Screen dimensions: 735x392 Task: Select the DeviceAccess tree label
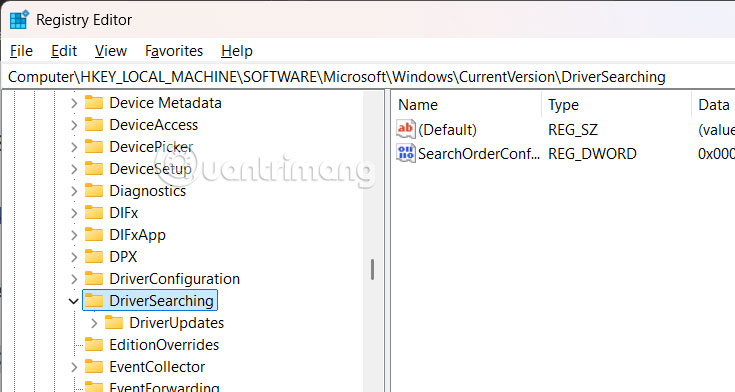pyautogui.click(x=154, y=125)
